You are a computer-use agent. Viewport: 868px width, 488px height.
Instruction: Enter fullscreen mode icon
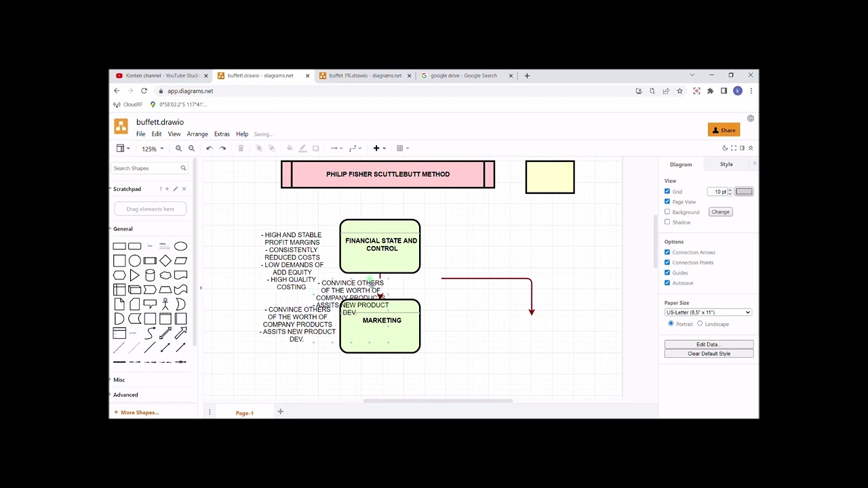click(734, 148)
